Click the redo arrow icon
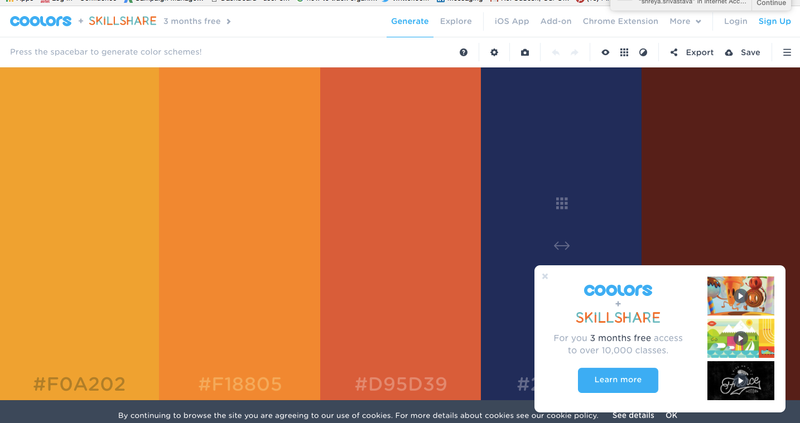The height and width of the screenshot is (423, 800). [x=574, y=52]
